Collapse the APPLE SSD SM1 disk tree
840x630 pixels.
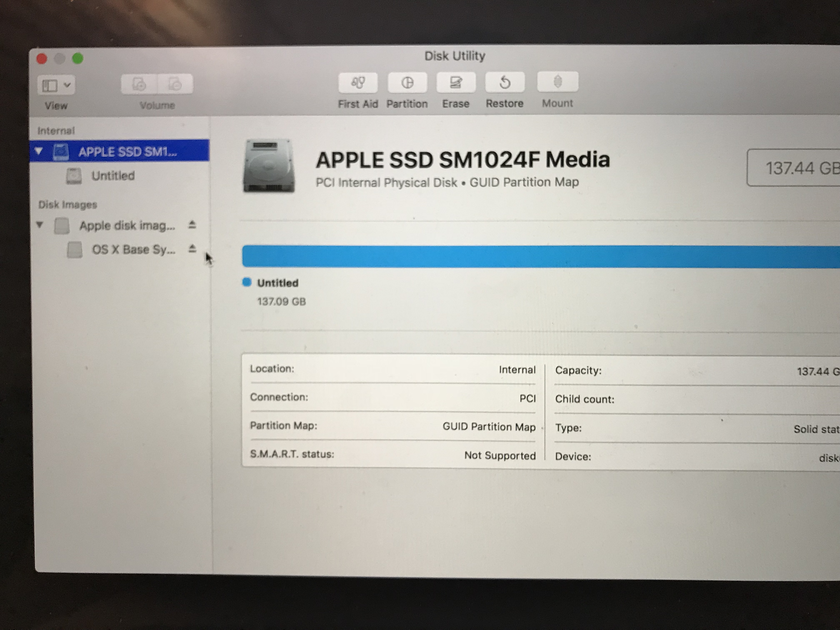pyautogui.click(x=39, y=151)
